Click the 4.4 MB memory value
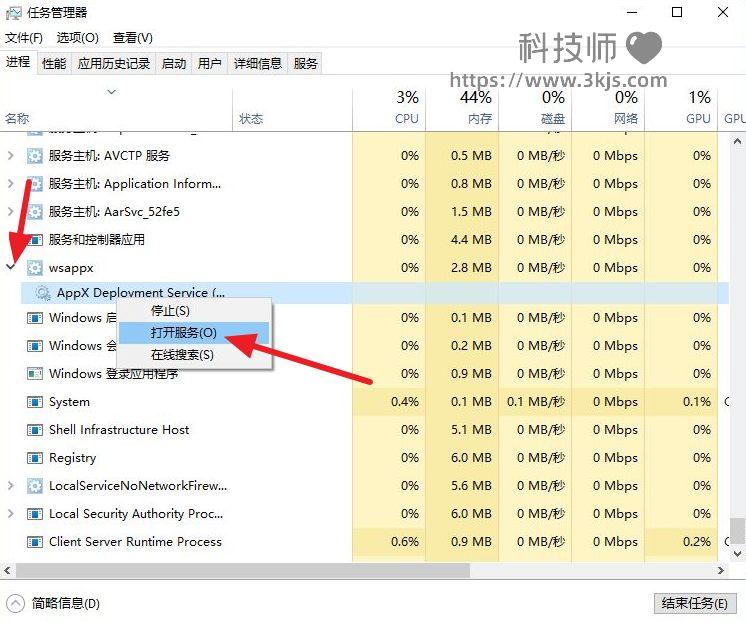This screenshot has width=746, height=627. coord(471,240)
